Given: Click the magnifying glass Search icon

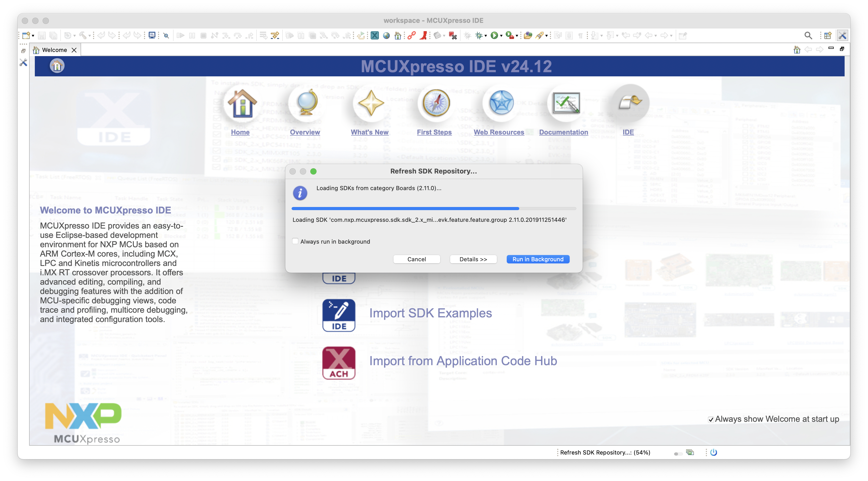Looking at the screenshot, I should (x=808, y=35).
